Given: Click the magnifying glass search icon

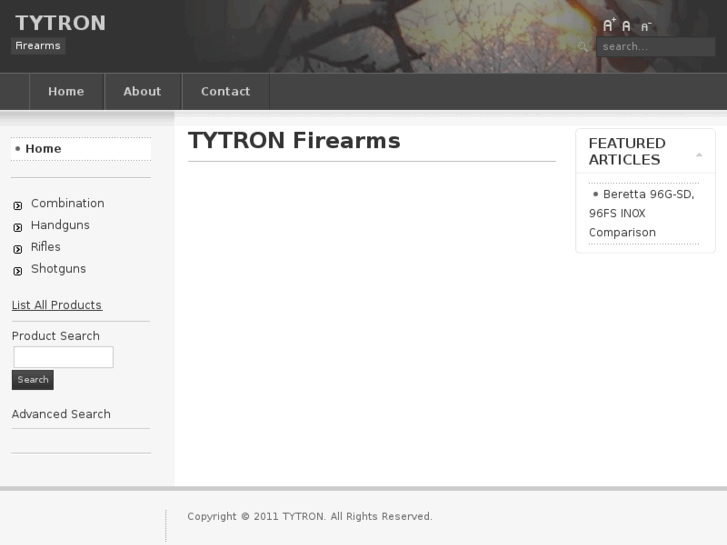Looking at the screenshot, I should 583,47.
